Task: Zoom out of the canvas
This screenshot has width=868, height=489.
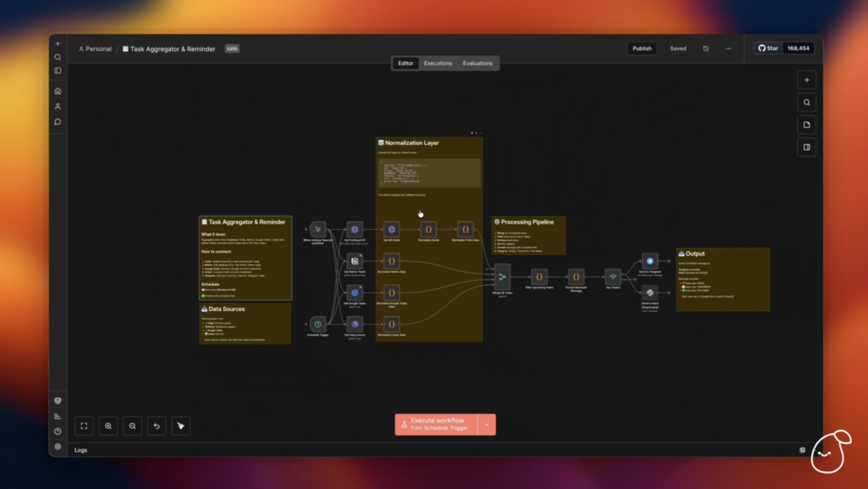Action: point(132,426)
